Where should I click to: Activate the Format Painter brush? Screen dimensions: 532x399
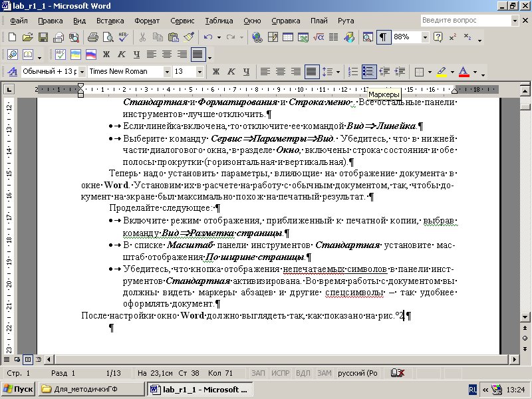(189, 37)
